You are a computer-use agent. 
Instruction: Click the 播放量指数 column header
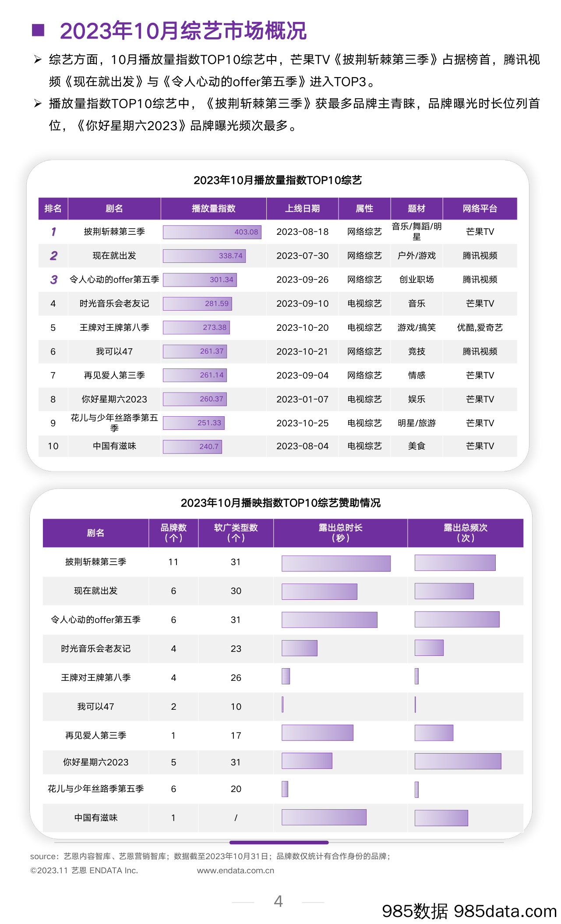(214, 209)
